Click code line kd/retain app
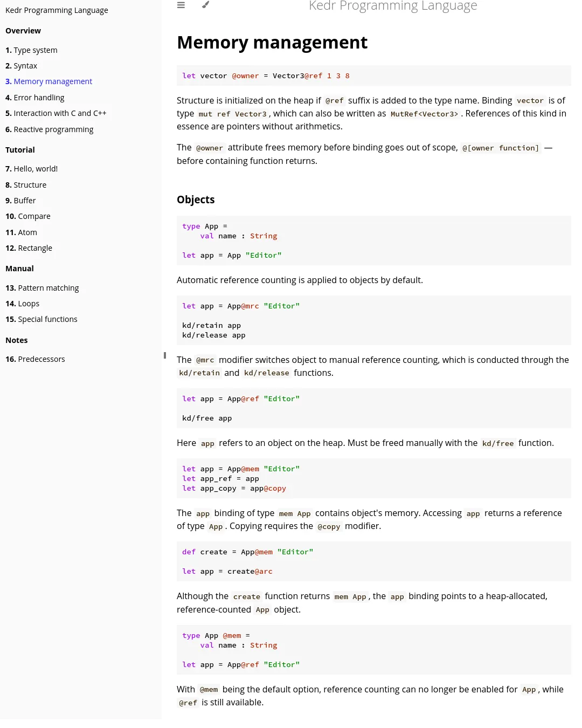 (x=211, y=326)
